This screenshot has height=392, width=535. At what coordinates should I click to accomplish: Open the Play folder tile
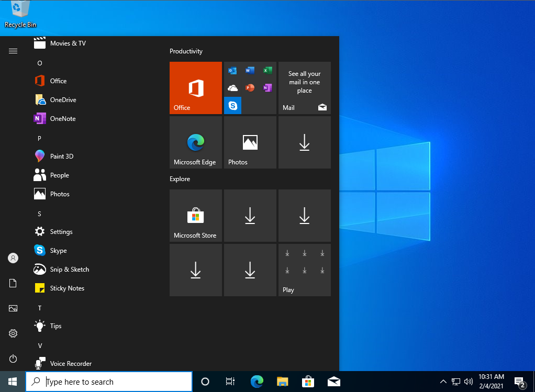click(x=304, y=270)
